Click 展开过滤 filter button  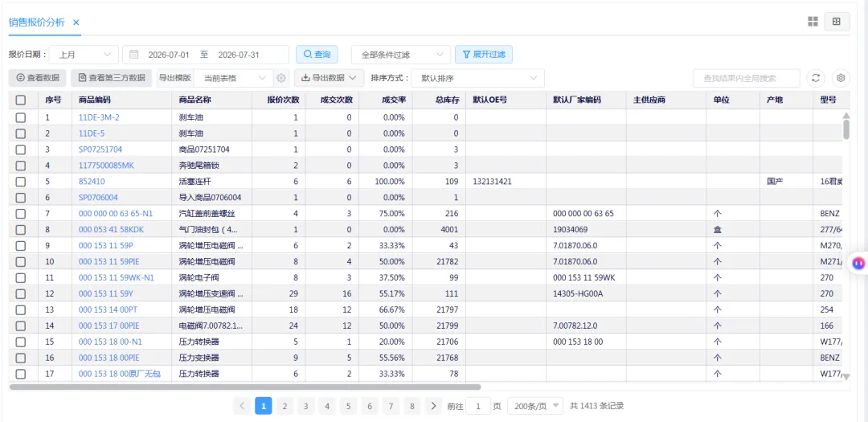tap(484, 55)
